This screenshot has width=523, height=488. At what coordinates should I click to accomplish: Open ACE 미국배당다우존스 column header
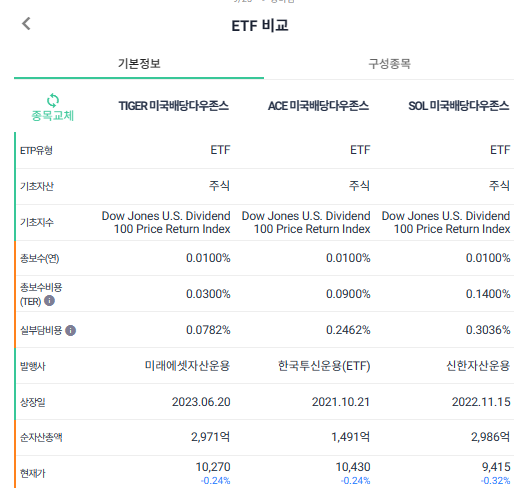click(318, 106)
